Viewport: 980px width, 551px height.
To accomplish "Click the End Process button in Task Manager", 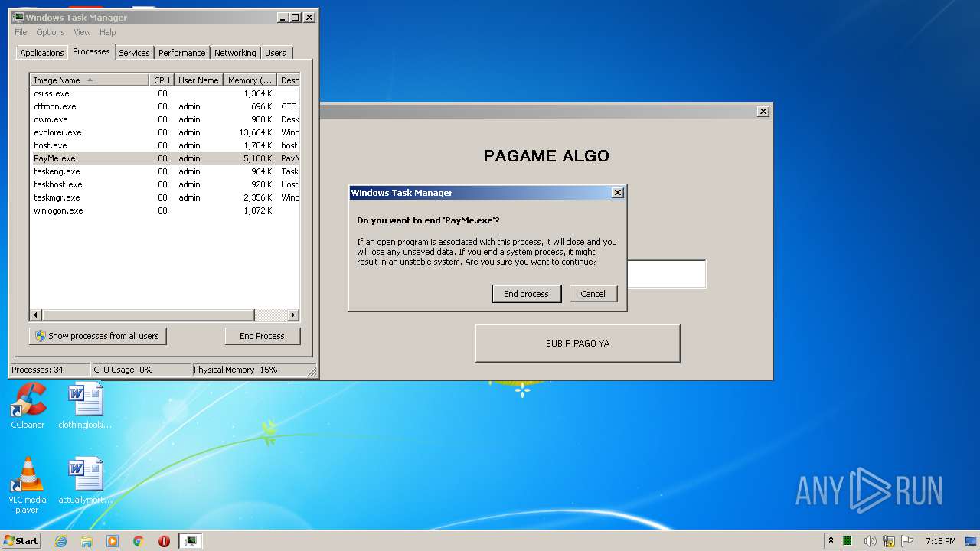I will 263,336.
